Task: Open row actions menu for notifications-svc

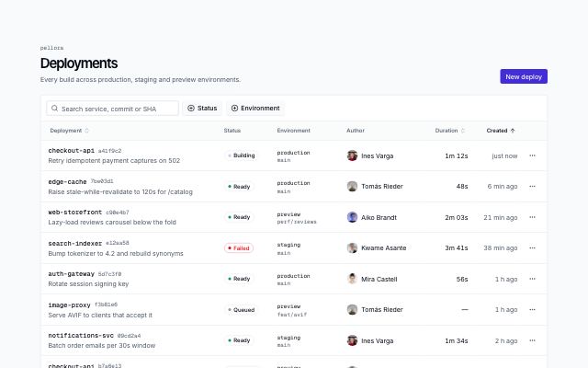Action: pos(532,340)
